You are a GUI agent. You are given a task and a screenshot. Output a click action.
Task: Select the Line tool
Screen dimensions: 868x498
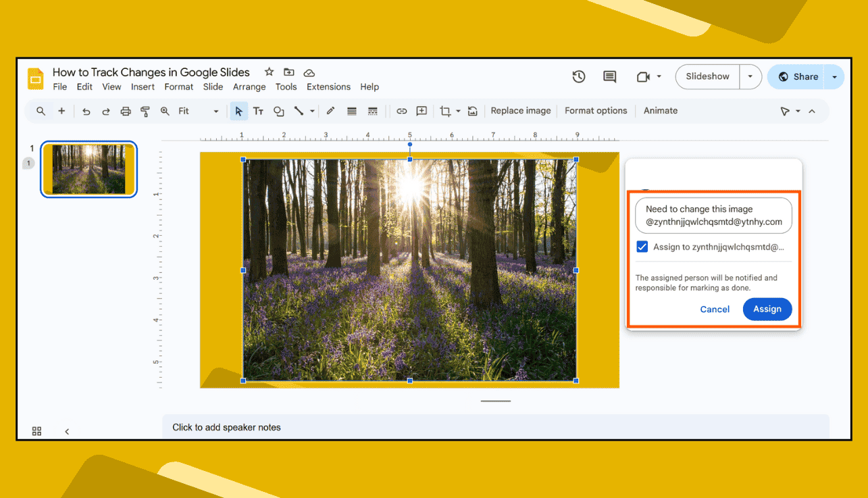click(299, 111)
